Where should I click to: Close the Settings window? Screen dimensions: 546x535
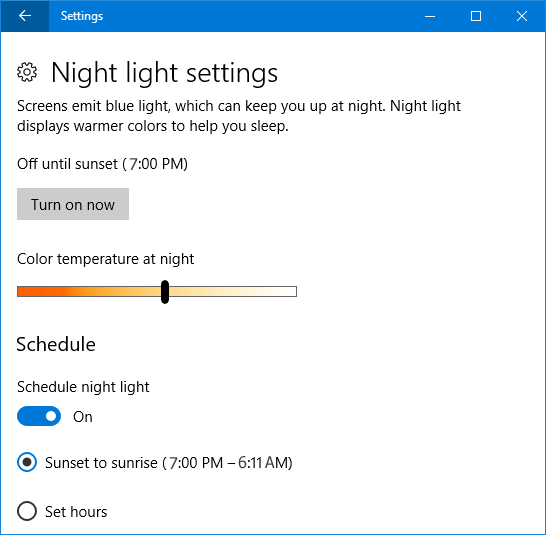pos(522,16)
